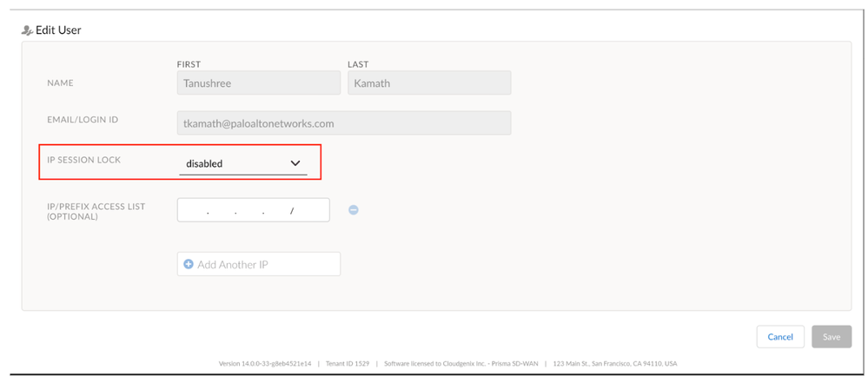Click the Tenant ID 1529 footer text
The image size is (868, 383).
pyautogui.click(x=348, y=363)
